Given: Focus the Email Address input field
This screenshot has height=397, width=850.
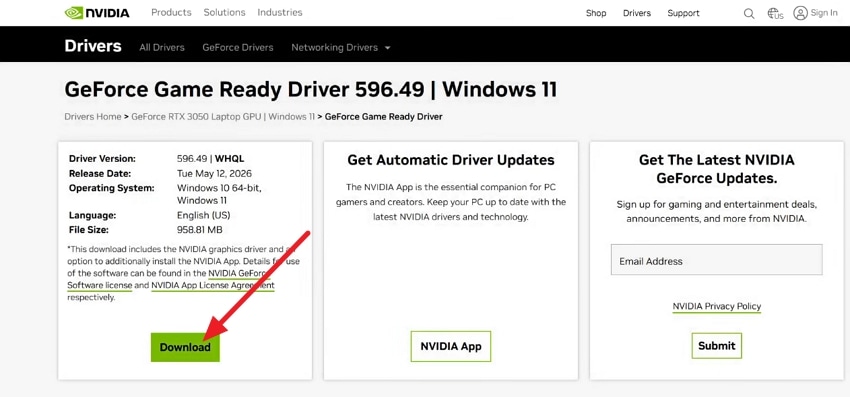Looking at the screenshot, I should [716, 259].
